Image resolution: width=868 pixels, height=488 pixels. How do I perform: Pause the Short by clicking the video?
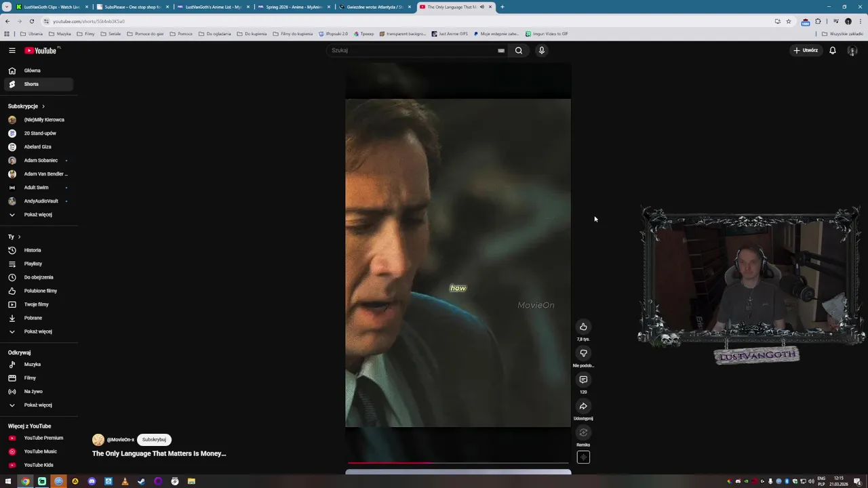pyautogui.click(x=458, y=263)
